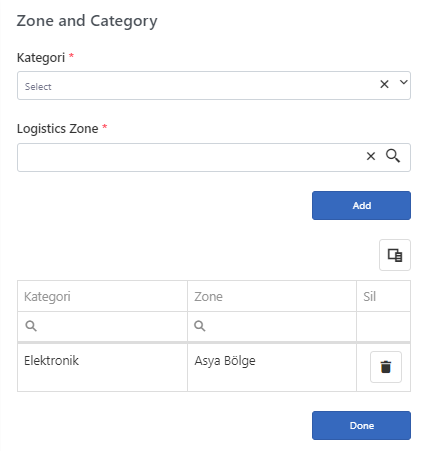Sort by the Kategori column header
The height and width of the screenshot is (451, 427).
pos(102,296)
